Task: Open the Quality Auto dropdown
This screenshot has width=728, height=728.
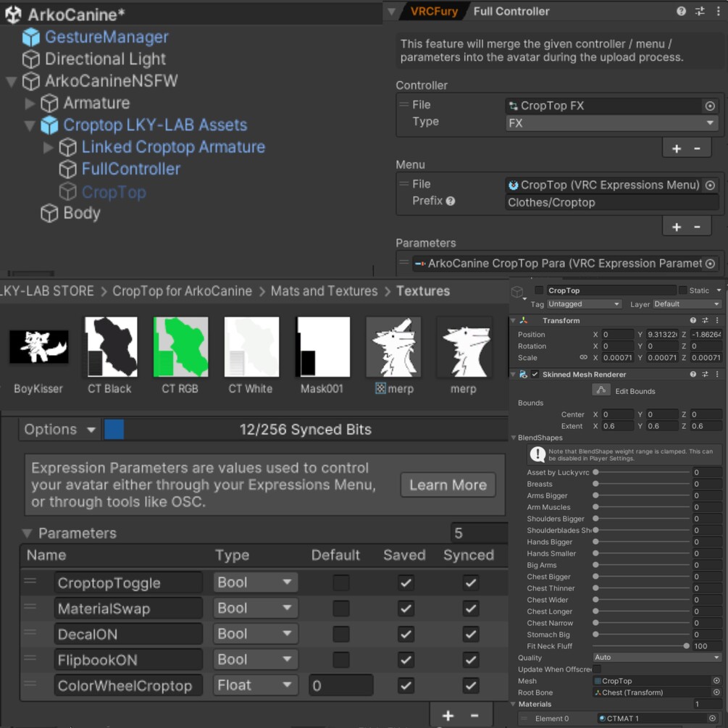Action: (x=657, y=658)
